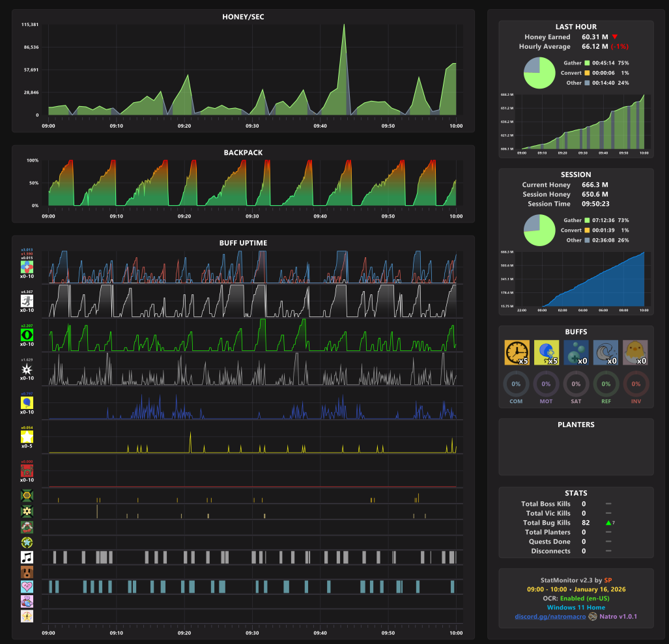Select the festive wreath buff icon

click(x=27, y=527)
